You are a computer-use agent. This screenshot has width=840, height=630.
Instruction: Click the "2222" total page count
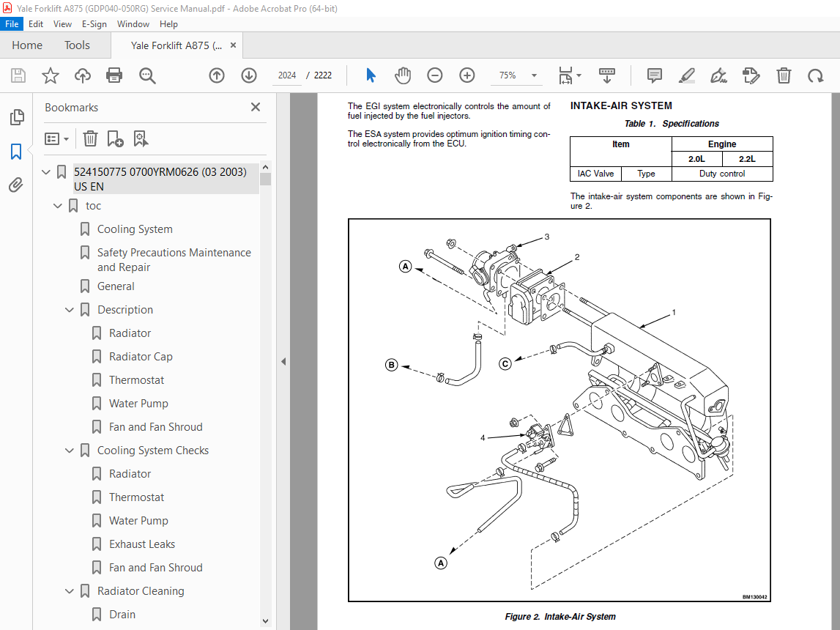point(322,75)
